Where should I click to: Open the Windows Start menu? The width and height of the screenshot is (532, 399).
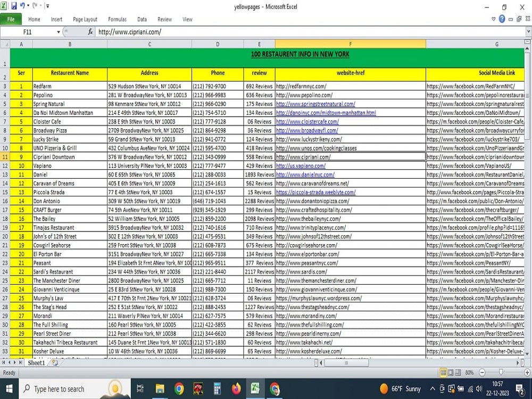coord(9,389)
